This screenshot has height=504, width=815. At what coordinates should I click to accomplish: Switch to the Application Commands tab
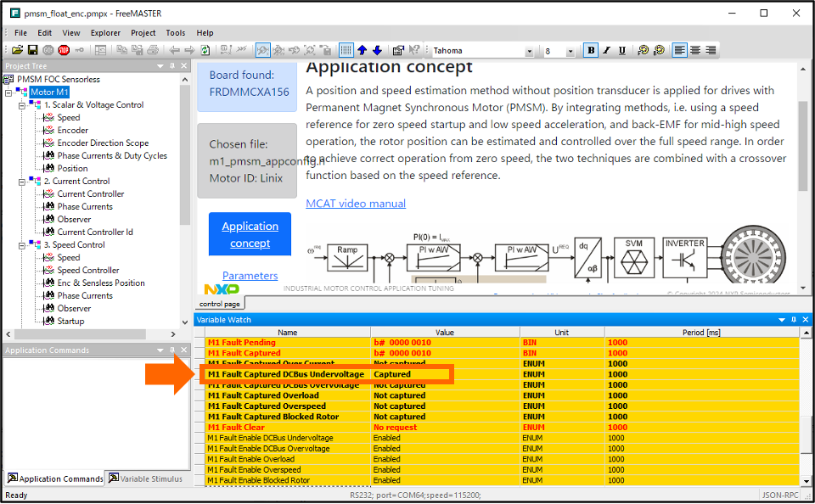(55, 479)
